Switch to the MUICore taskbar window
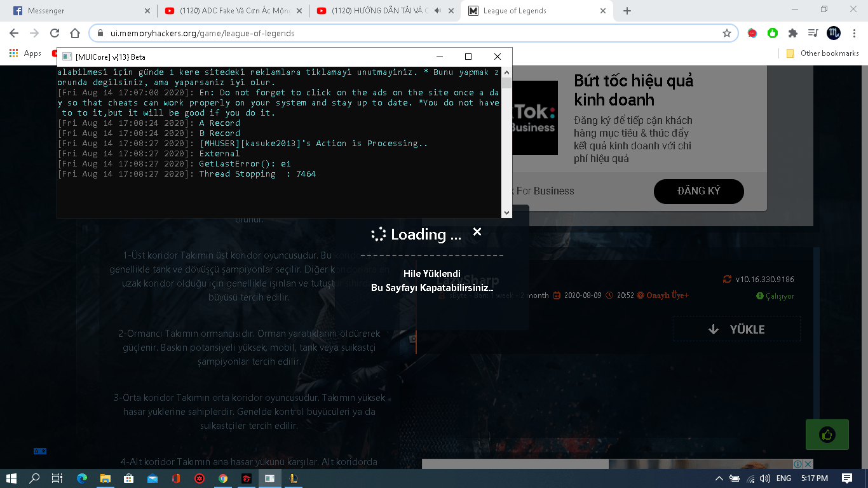Image resolution: width=868 pixels, height=488 pixels. [270, 478]
